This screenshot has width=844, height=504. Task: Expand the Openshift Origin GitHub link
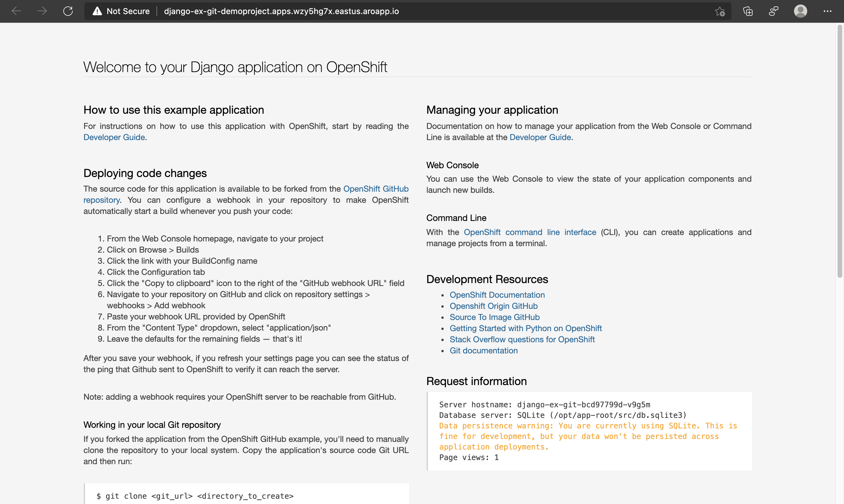pyautogui.click(x=493, y=306)
